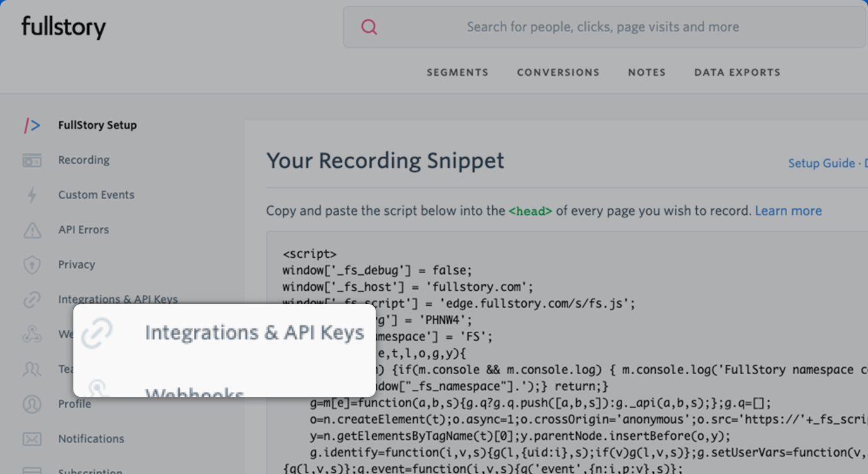The image size is (868, 474).
Task: Click the Privacy shield icon
Action: [x=32, y=265]
